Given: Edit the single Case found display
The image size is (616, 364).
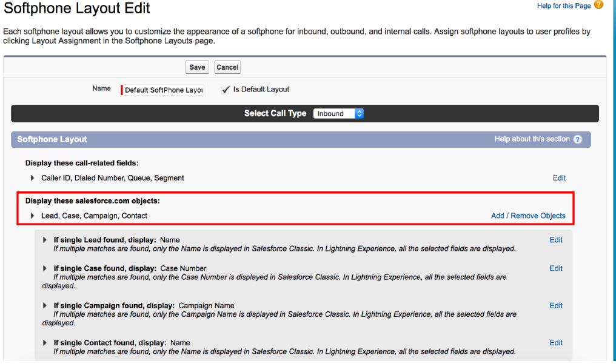Looking at the screenshot, I should 556,268.
